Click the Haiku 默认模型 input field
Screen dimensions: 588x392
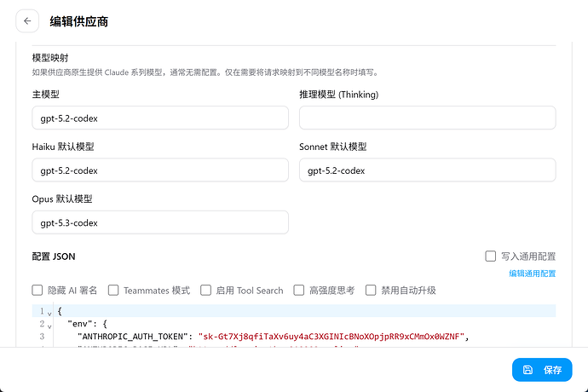tap(160, 170)
